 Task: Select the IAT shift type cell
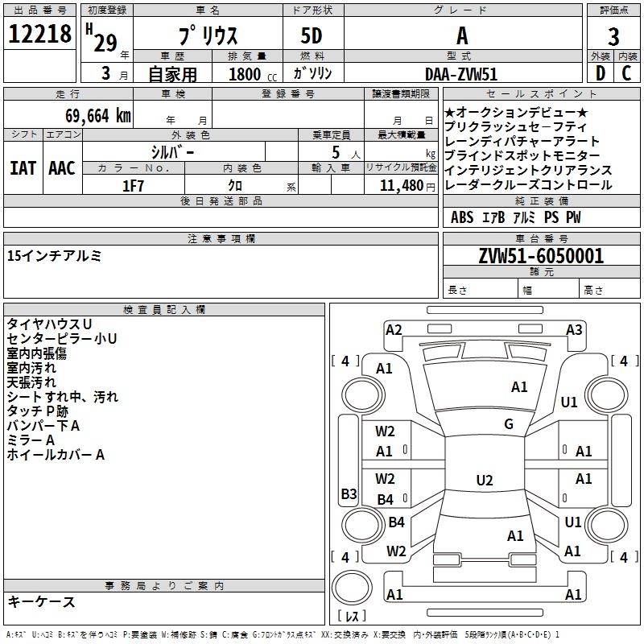click(23, 168)
